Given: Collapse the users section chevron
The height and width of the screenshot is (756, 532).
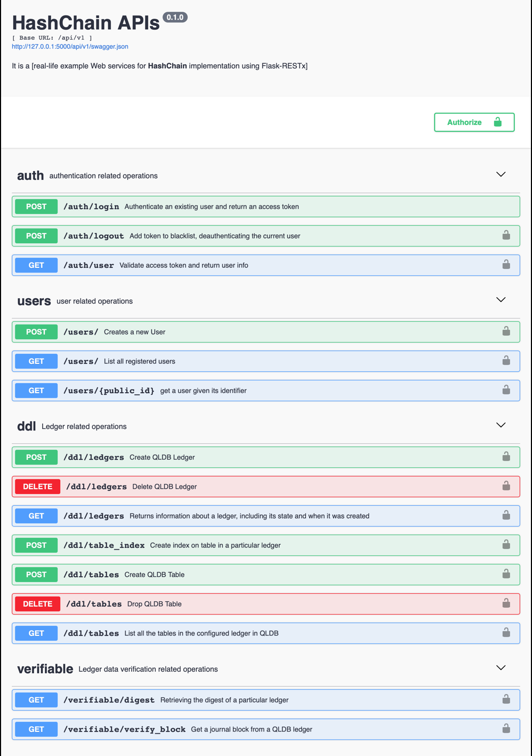Looking at the screenshot, I should [x=501, y=300].
